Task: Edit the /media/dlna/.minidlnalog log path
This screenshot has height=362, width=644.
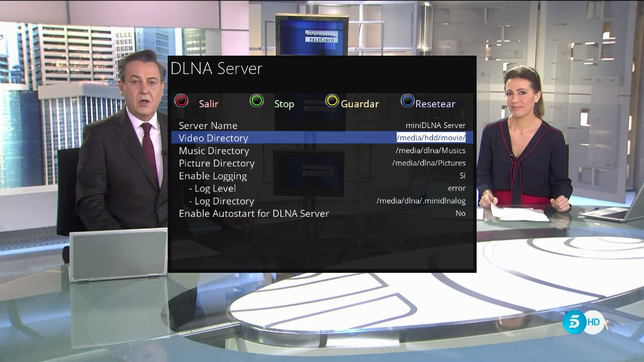Action: click(x=421, y=201)
